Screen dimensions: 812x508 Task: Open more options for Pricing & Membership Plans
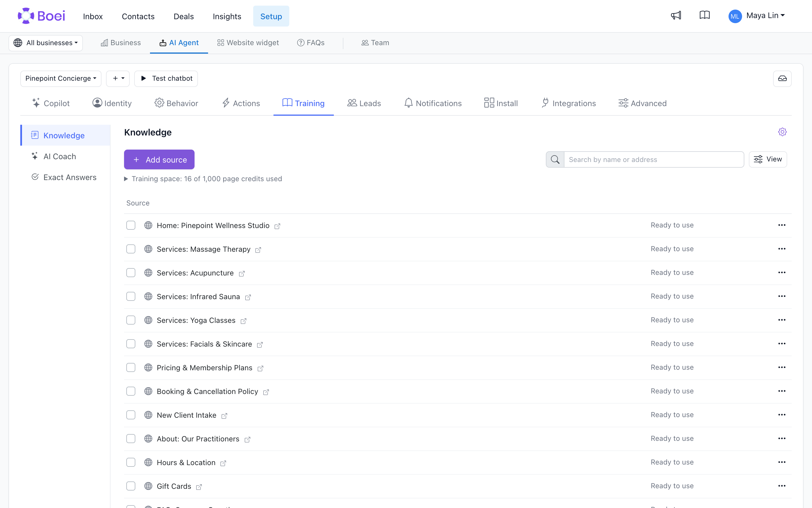tap(782, 367)
